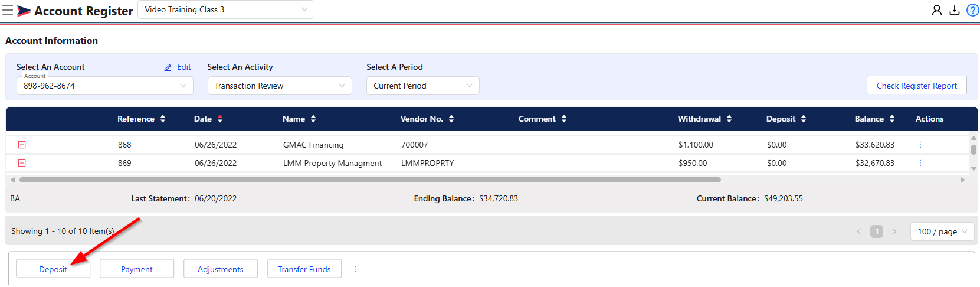Click reference number 868
Screen dimensions: 980x287
coord(124,145)
